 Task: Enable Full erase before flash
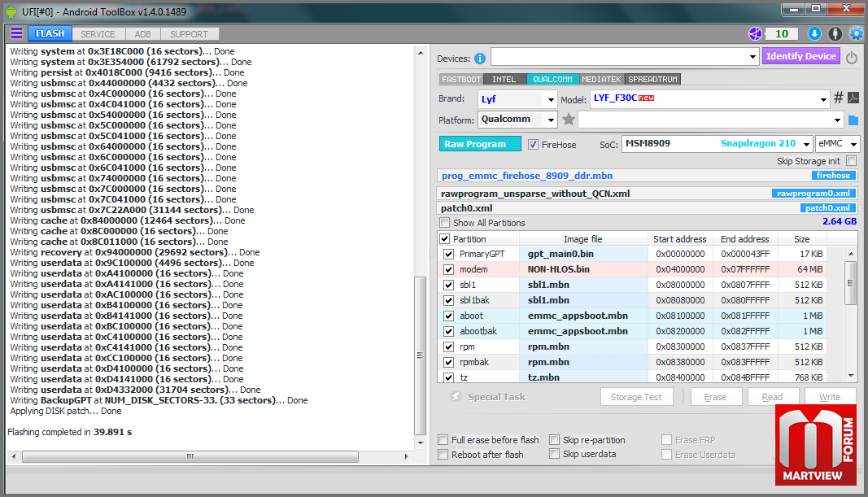[x=443, y=439]
